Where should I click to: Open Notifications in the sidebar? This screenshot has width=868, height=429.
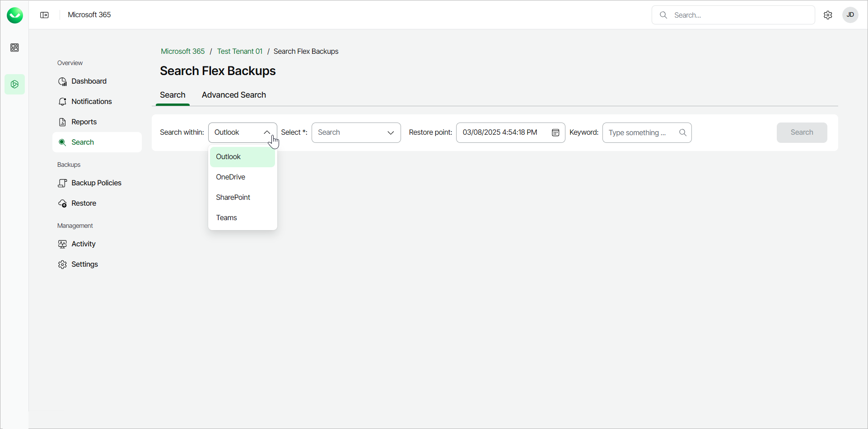97,102
